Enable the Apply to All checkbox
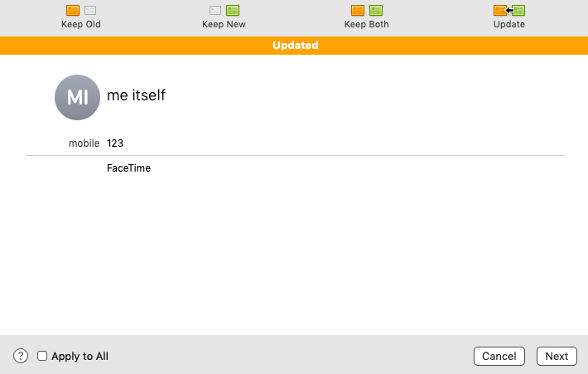Screen dimensions: 588x374 pyautogui.click(x=42, y=356)
